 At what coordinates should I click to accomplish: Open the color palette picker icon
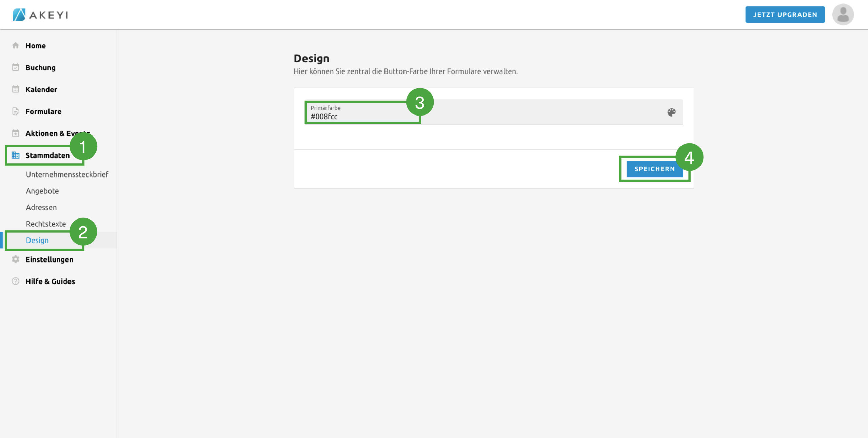[671, 112]
